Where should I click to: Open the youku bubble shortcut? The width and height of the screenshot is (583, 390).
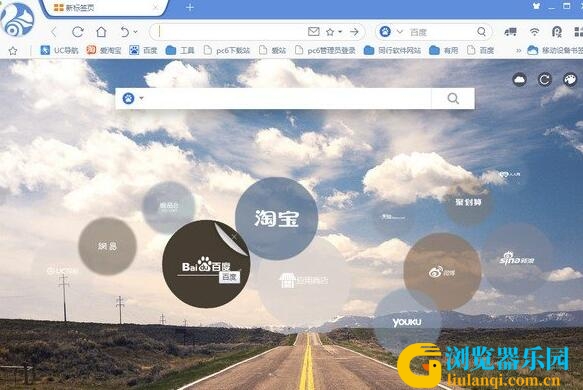click(407, 322)
